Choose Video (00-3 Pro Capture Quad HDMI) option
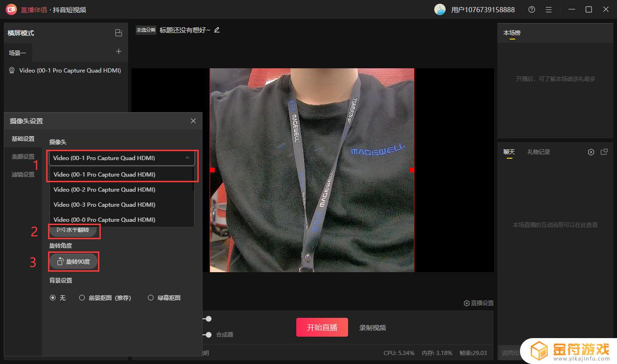The width and height of the screenshot is (617, 364). coord(122,204)
